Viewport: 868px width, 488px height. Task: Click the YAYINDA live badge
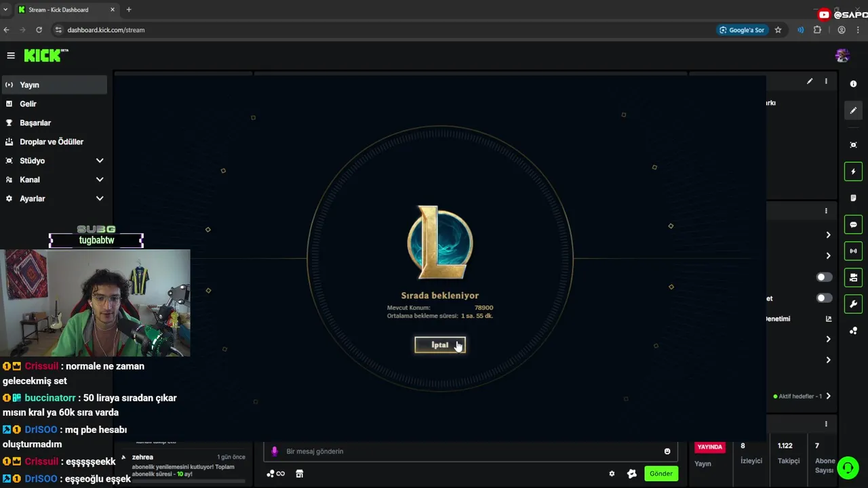tap(710, 447)
